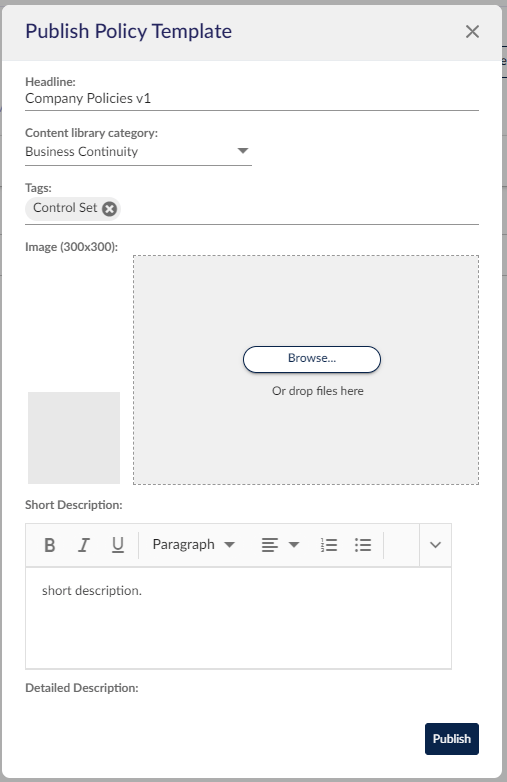The height and width of the screenshot is (782, 507).
Task: Insert a bulleted list
Action: tap(363, 545)
